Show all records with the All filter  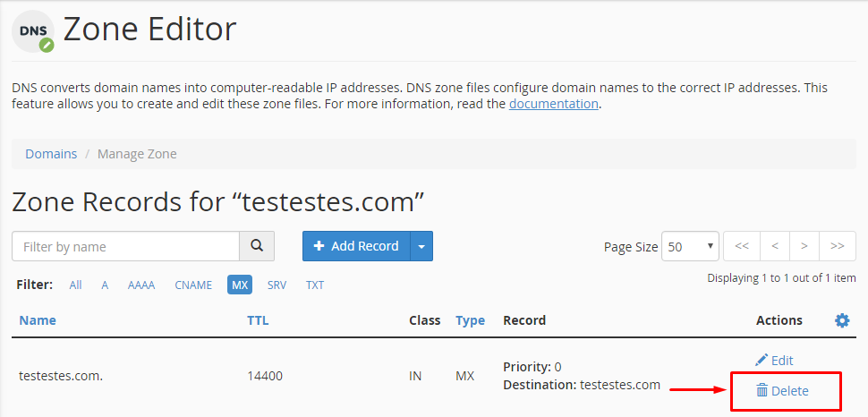[75, 285]
